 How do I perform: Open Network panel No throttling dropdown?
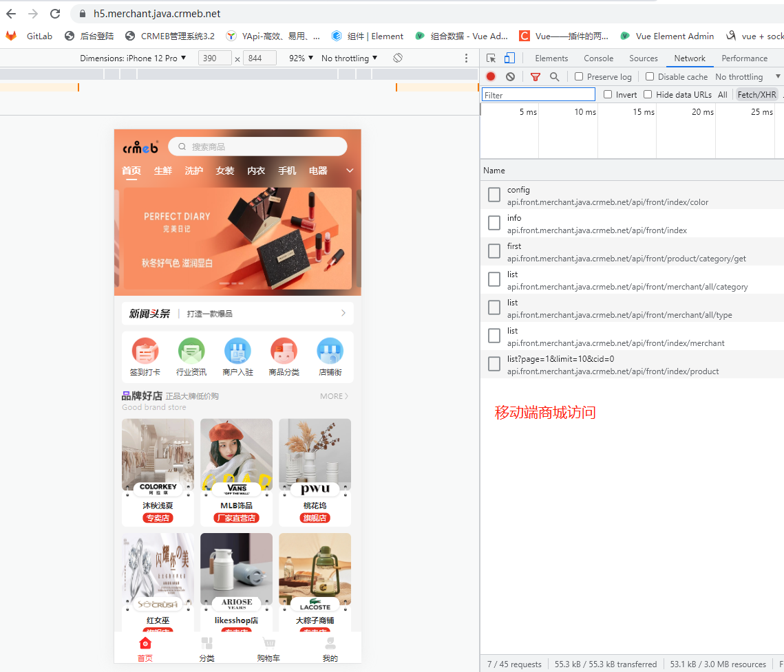tap(748, 76)
